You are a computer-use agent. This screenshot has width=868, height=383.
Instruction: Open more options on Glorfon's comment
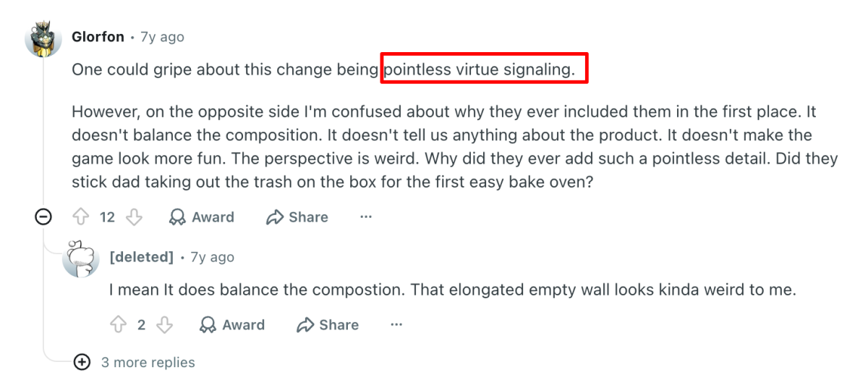[x=366, y=217]
